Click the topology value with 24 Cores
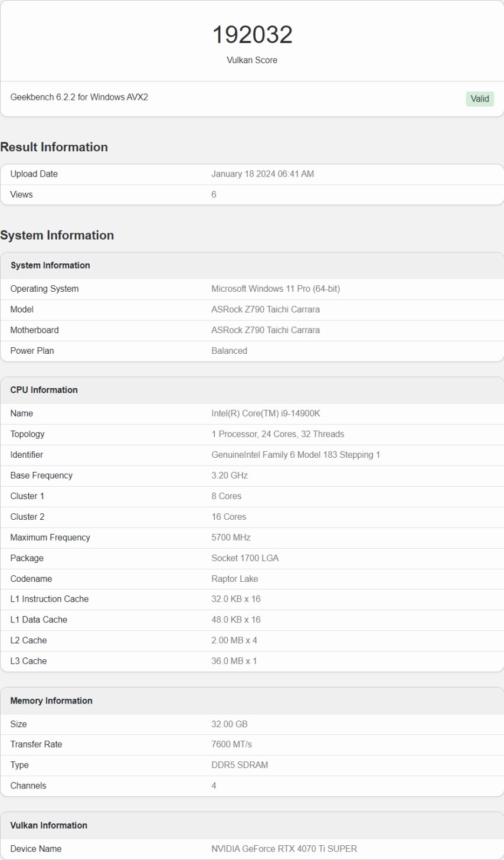Screen dimensions: 504x860 (x=277, y=434)
